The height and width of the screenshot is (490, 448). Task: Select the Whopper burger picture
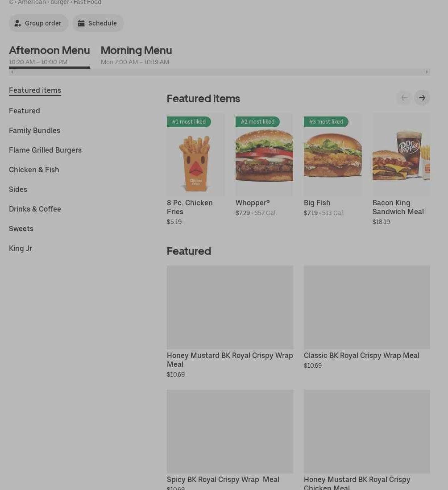coord(264,155)
